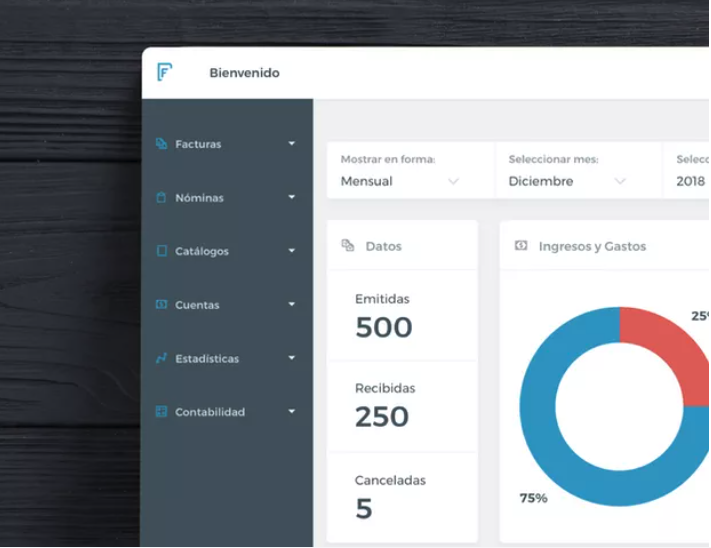The height and width of the screenshot is (548, 711).
Task: Click the Ingresos y Gastos header icon
Action: 521,245
